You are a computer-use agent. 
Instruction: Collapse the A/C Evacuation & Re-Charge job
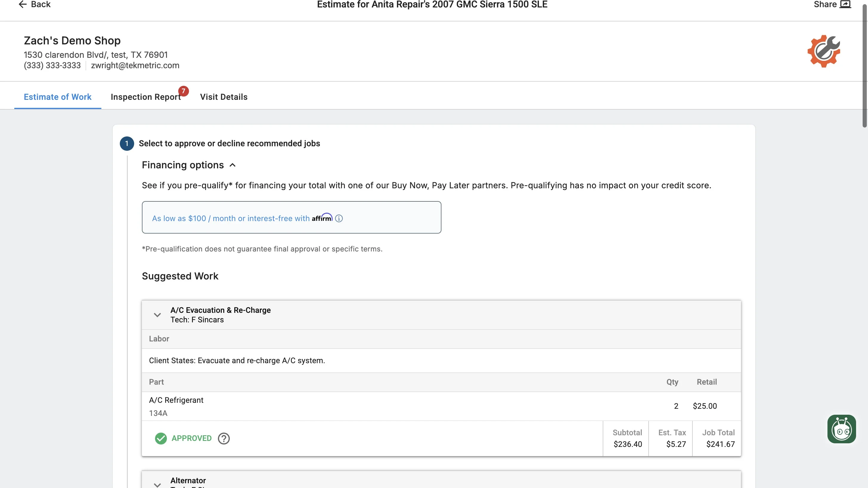click(x=157, y=315)
